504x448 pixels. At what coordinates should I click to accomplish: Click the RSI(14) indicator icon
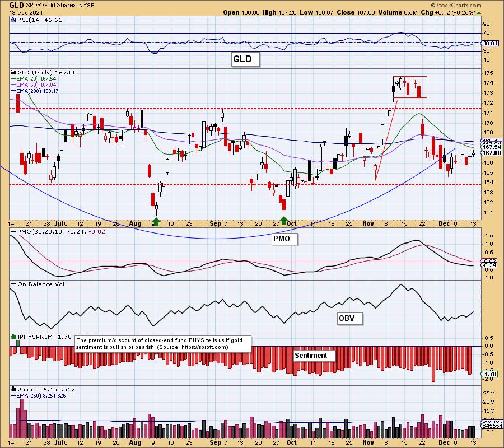click(x=13, y=20)
